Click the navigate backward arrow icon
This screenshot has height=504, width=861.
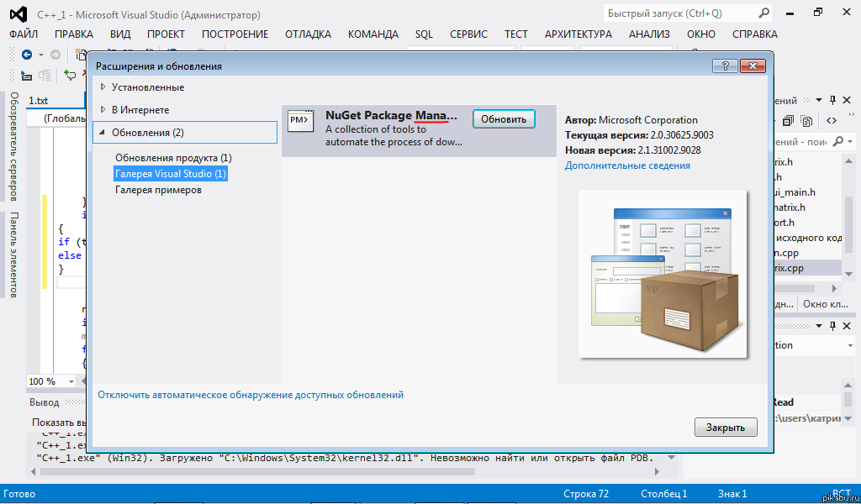[x=27, y=55]
